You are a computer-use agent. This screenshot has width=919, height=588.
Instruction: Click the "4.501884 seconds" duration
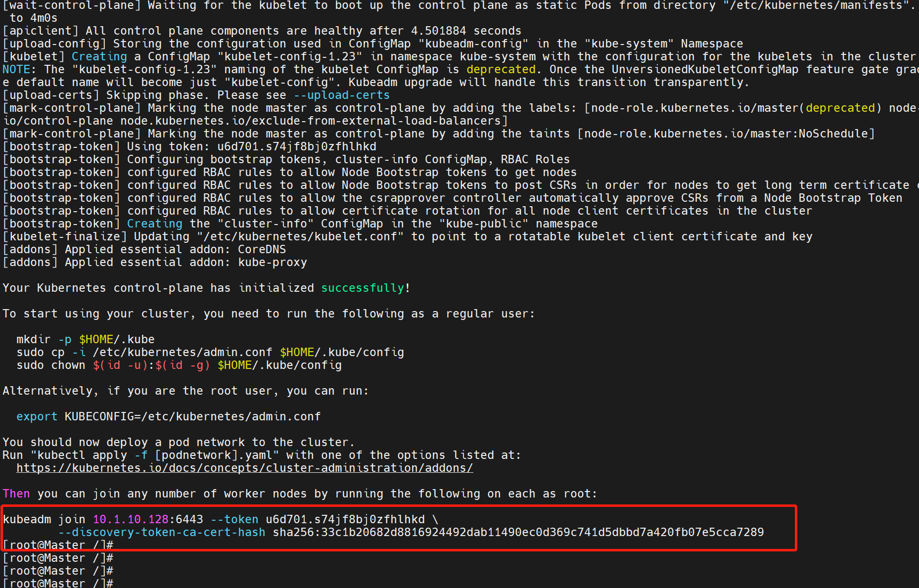click(466, 31)
